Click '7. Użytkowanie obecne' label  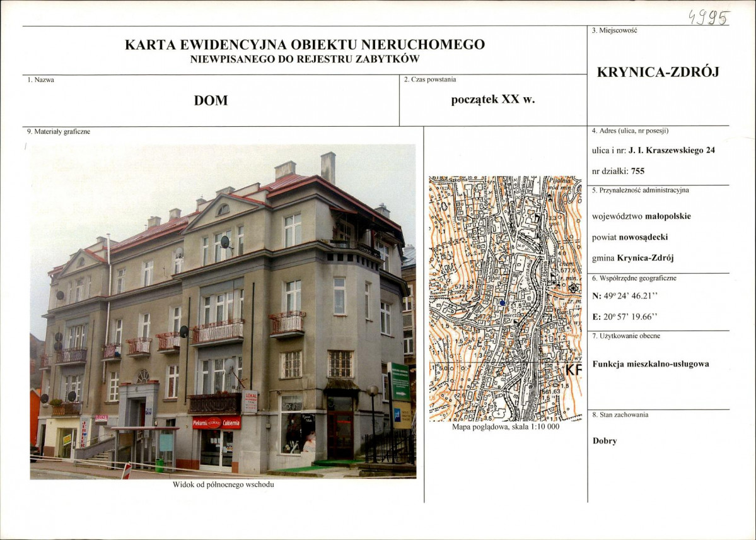tap(626, 336)
